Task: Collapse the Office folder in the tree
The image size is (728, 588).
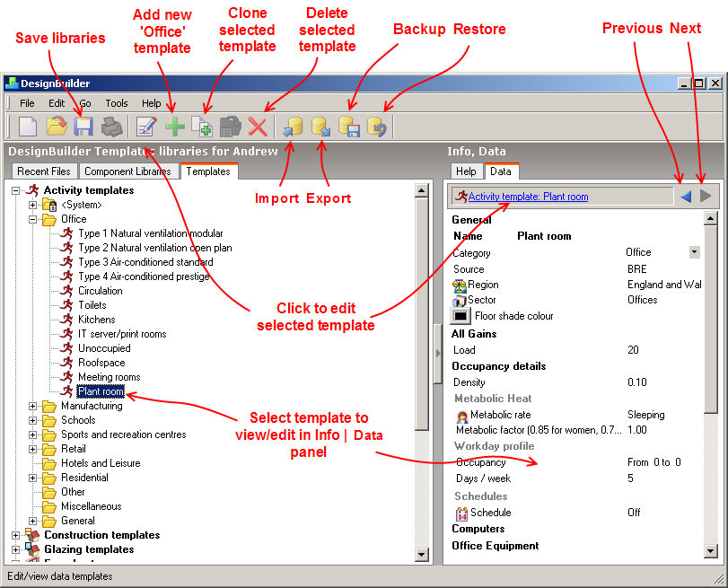Action: click(33, 219)
